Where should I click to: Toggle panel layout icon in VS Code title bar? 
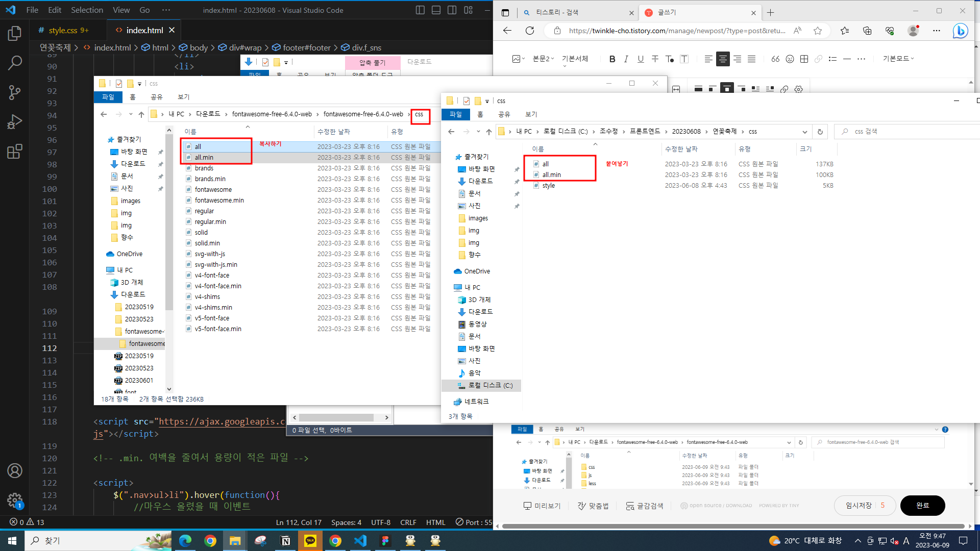click(436, 10)
